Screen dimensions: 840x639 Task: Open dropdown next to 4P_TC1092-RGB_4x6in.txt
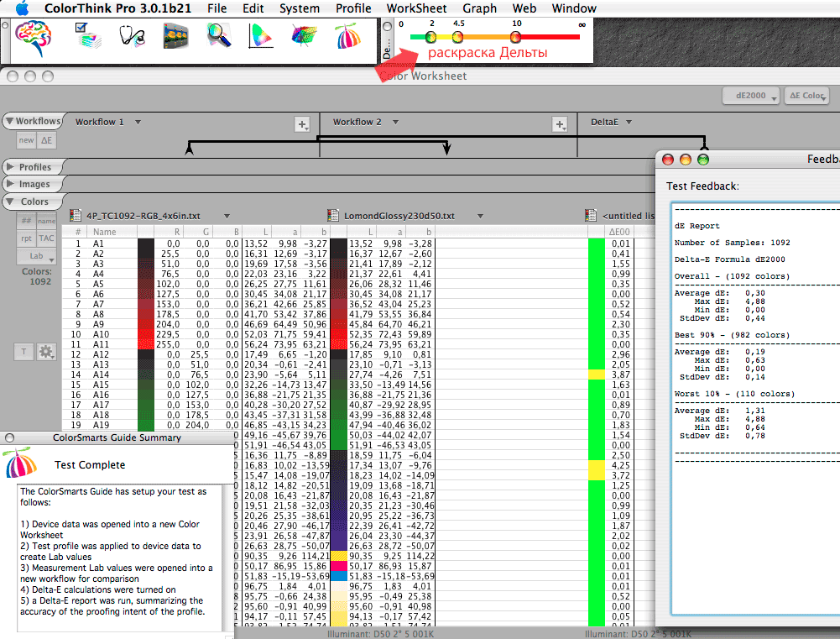pyautogui.click(x=227, y=216)
